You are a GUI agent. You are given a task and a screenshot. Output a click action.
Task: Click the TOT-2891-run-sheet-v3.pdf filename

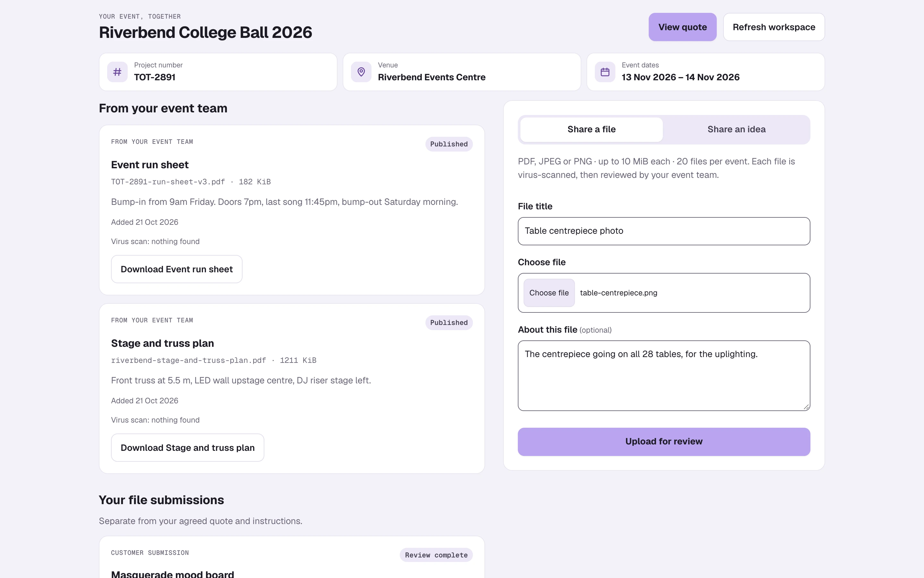tap(168, 182)
